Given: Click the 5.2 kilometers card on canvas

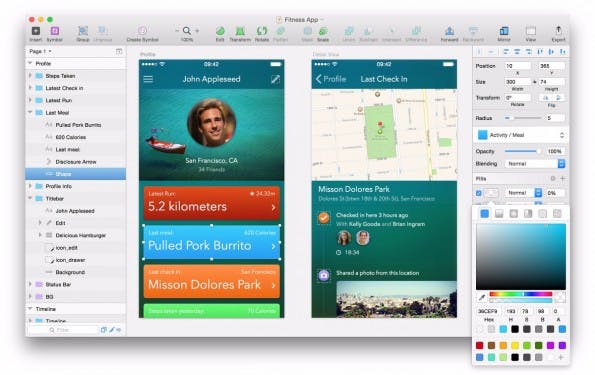Looking at the screenshot, I should [x=211, y=203].
